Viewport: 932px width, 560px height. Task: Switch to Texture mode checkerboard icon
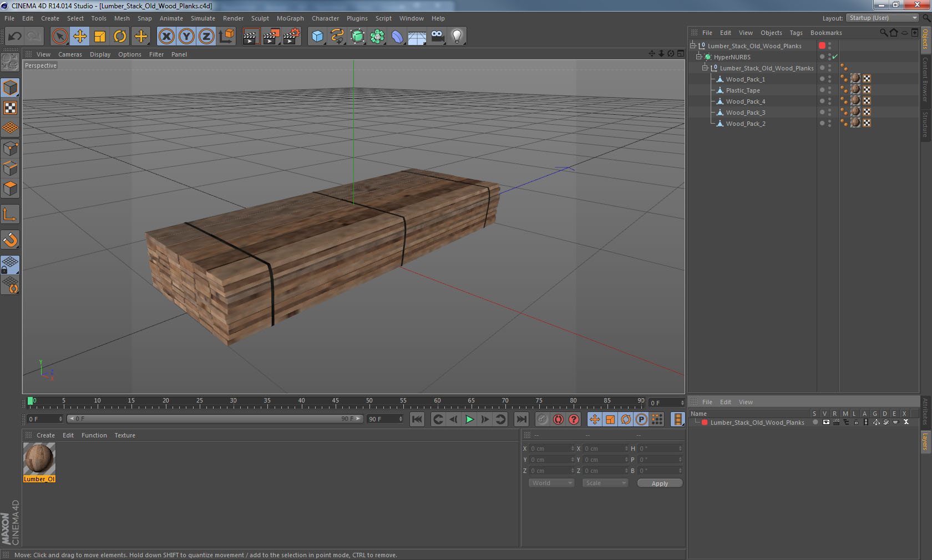click(x=11, y=108)
